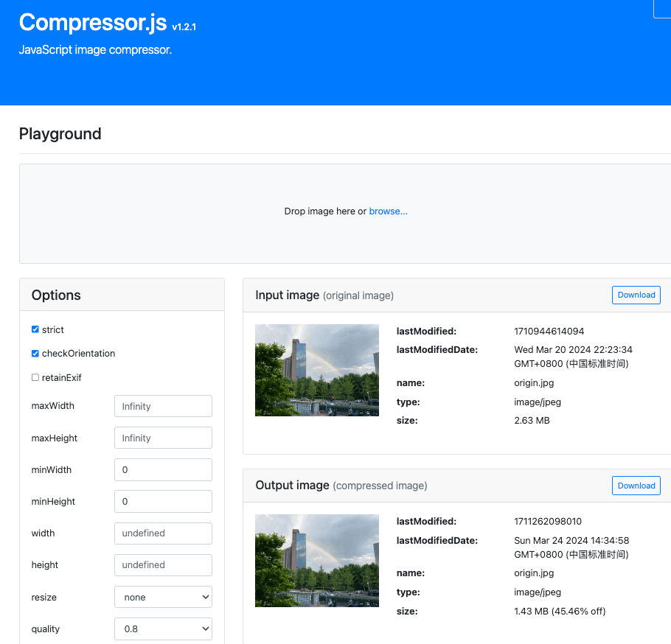The height and width of the screenshot is (644, 671).
Task: Click the Output image panel heading
Action: pos(341,486)
